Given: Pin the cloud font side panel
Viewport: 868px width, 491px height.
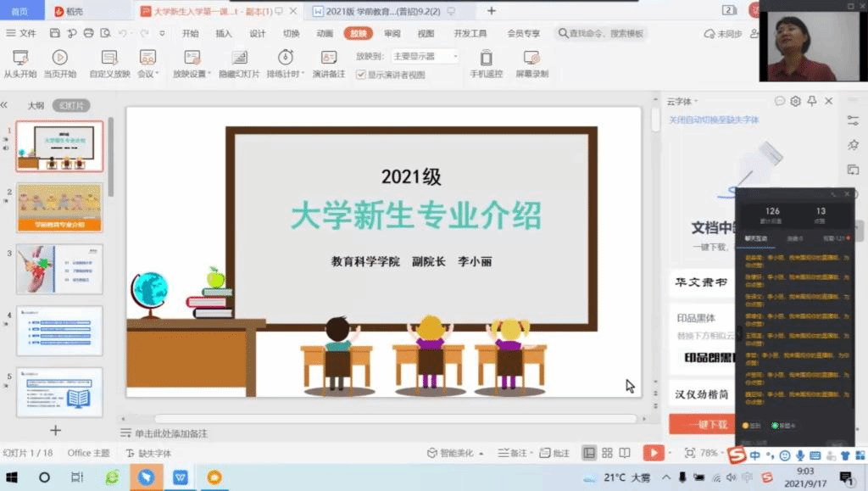Looking at the screenshot, I should tap(812, 101).
